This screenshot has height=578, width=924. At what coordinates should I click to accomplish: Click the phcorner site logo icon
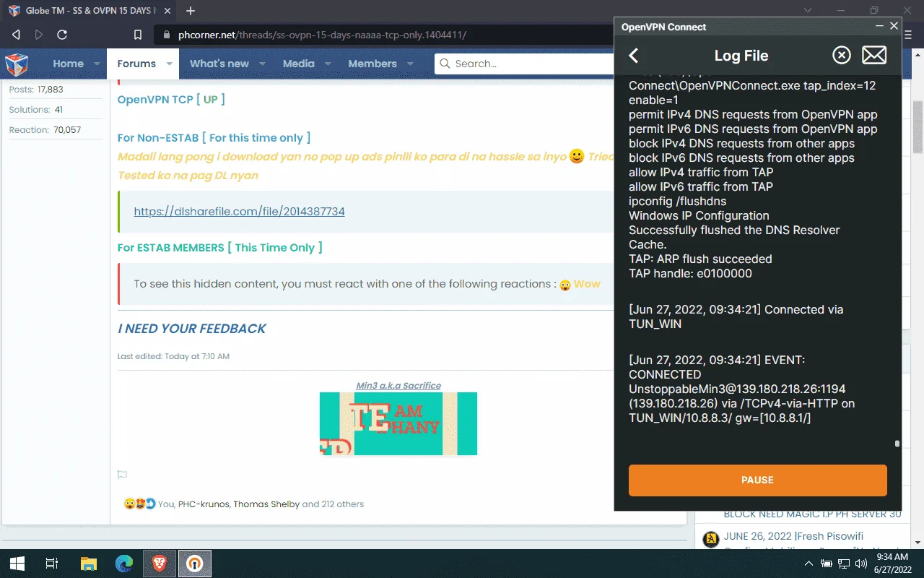[x=17, y=64]
